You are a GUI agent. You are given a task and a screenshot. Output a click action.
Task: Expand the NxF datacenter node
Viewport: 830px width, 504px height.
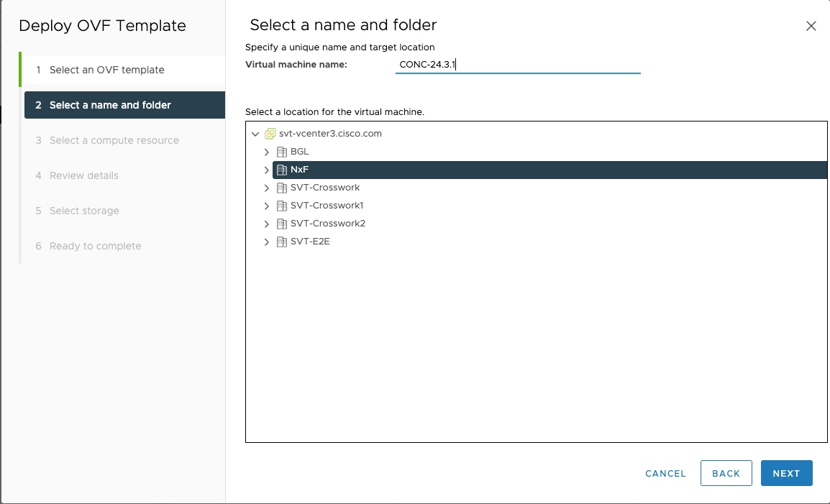tap(267, 170)
